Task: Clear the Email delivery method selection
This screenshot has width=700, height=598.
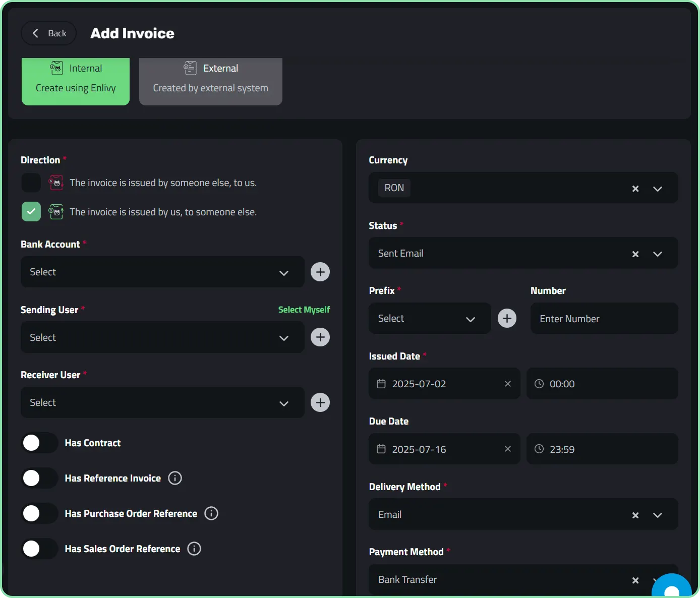Action: click(635, 515)
